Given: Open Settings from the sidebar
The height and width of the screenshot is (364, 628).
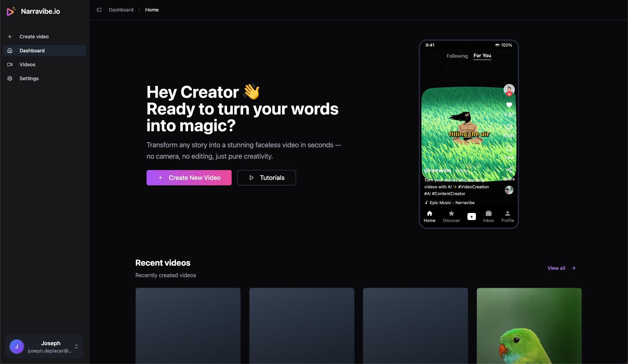Looking at the screenshot, I should pos(29,78).
